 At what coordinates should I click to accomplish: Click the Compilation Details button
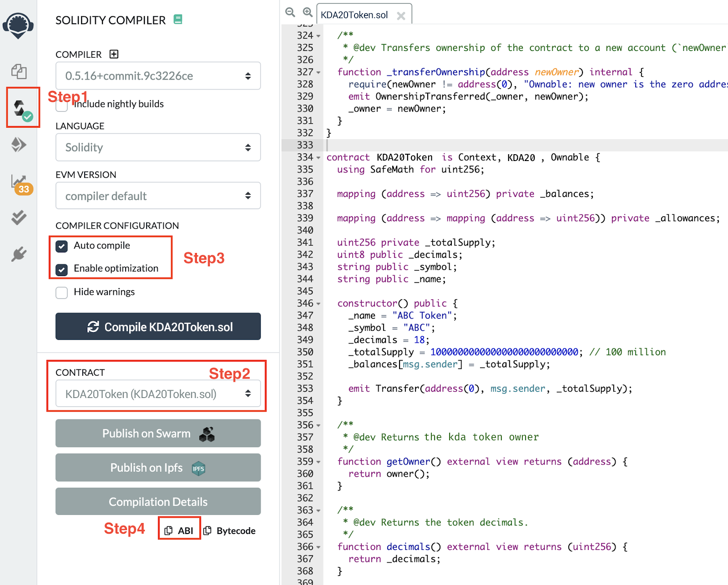pos(158,502)
